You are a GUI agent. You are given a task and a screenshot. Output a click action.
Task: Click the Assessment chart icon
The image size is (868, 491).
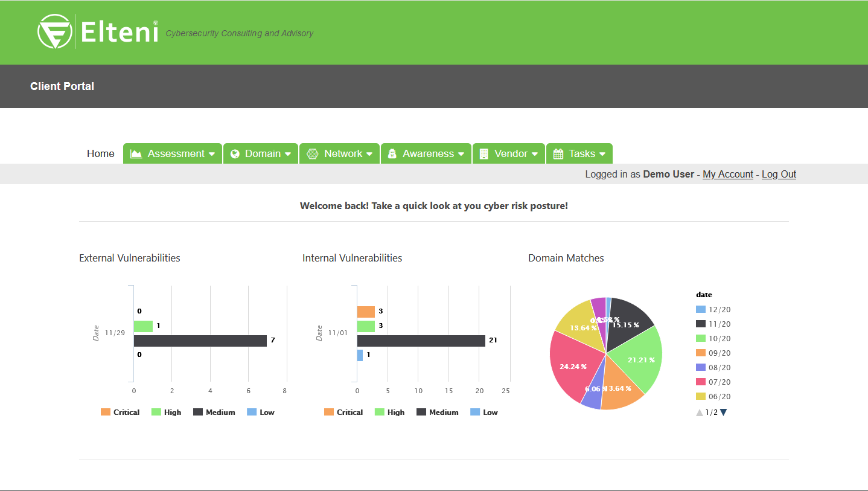136,154
